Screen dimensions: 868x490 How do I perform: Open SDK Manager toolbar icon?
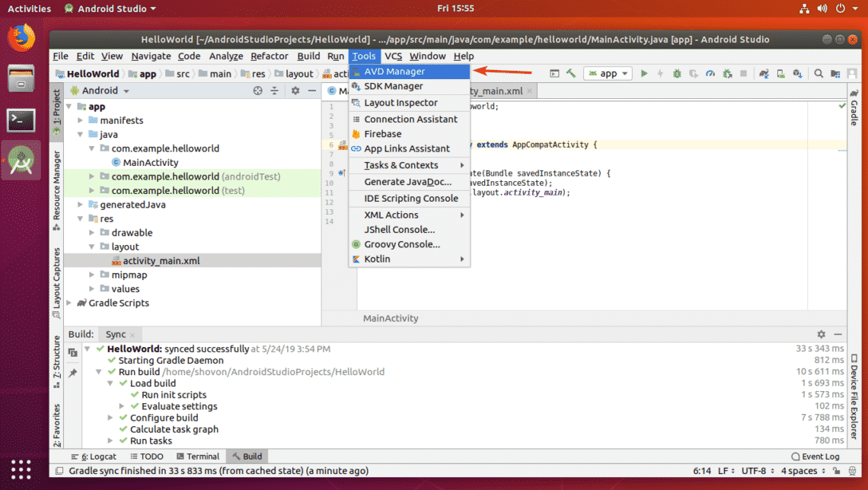pyautogui.click(x=797, y=73)
